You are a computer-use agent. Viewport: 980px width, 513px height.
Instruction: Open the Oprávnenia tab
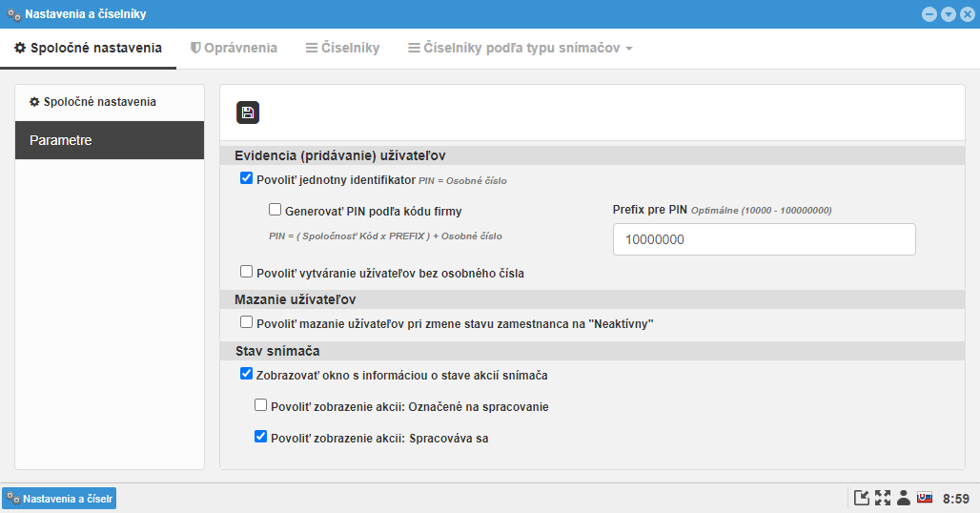click(234, 48)
